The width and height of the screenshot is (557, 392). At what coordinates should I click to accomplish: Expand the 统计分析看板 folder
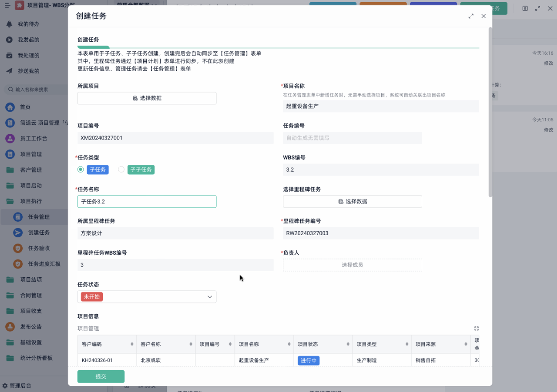point(36,358)
